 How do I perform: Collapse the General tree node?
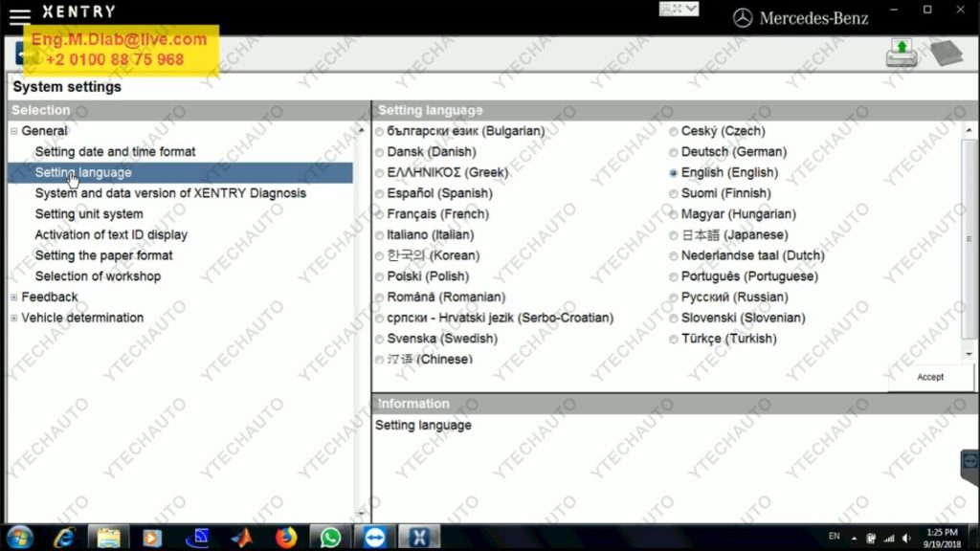13,131
